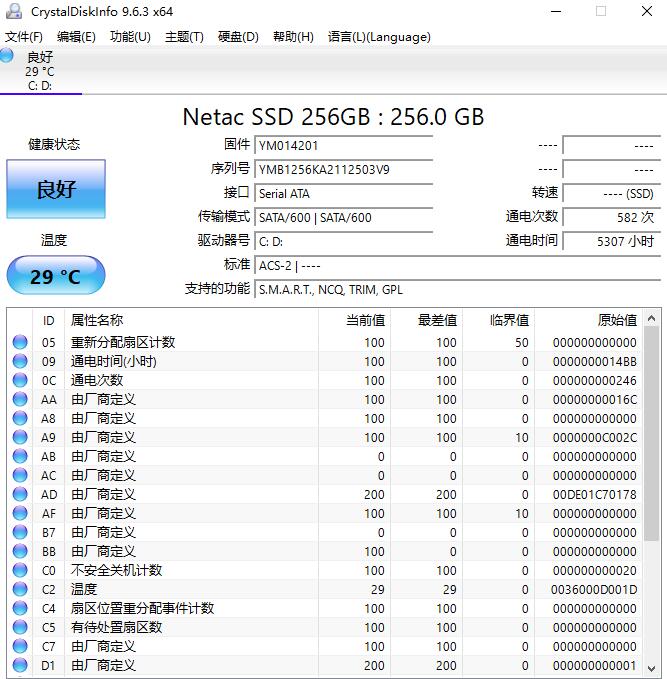Click the blue 良好 health status button

coord(56,189)
